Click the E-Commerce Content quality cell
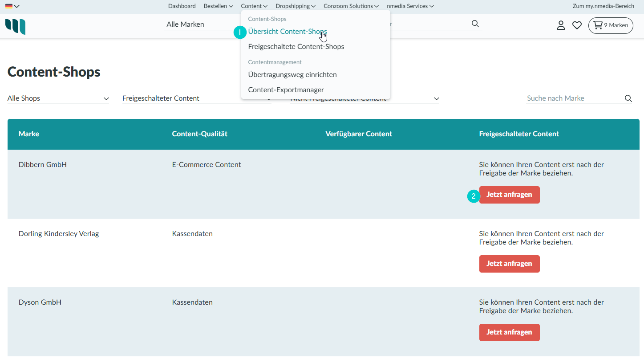 207,165
